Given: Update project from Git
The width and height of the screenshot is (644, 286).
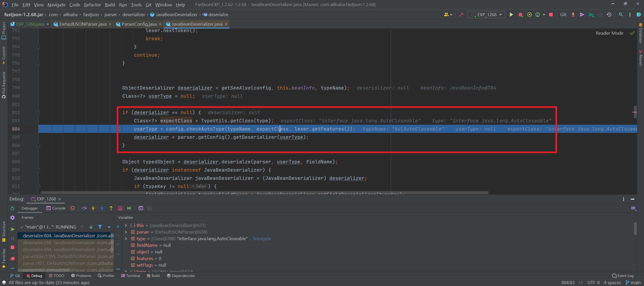Looking at the screenshot, I should pyautogui.click(x=573, y=15).
